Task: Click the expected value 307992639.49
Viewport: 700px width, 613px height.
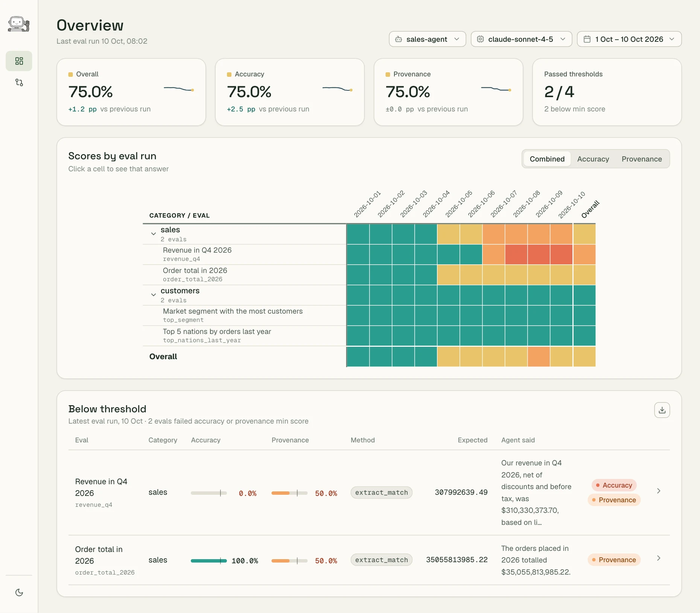Action: (461, 493)
